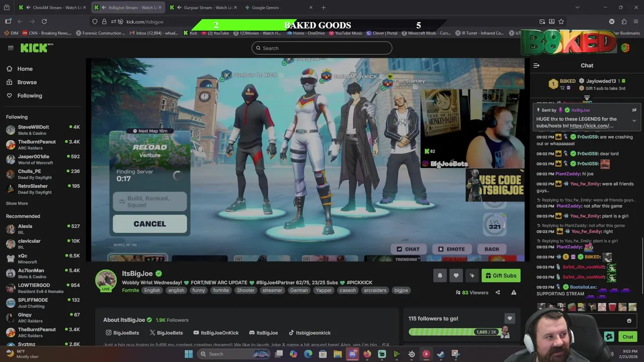
Task: Open Steam from the taskbar
Action: [x=441, y=354]
